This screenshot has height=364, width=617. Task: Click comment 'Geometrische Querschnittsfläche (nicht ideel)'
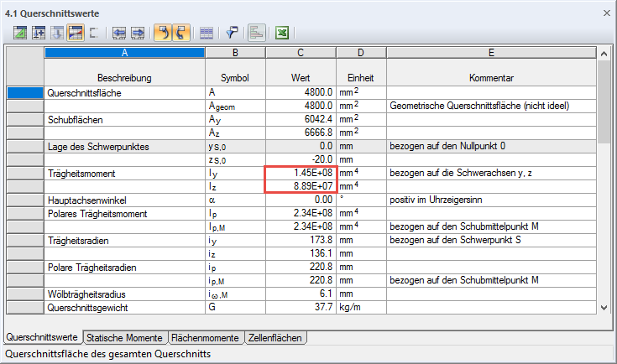(x=491, y=107)
